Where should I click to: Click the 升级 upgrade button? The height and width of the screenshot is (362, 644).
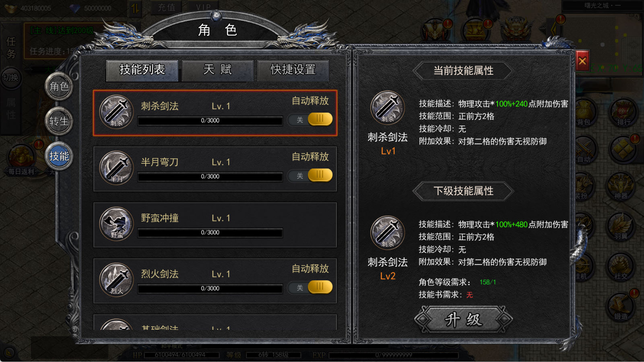(463, 319)
